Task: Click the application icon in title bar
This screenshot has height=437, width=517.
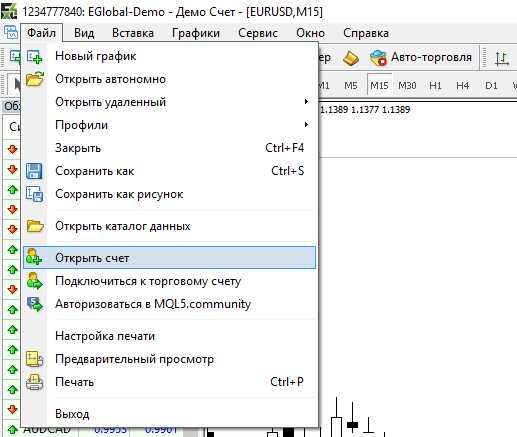Action: (x=9, y=11)
